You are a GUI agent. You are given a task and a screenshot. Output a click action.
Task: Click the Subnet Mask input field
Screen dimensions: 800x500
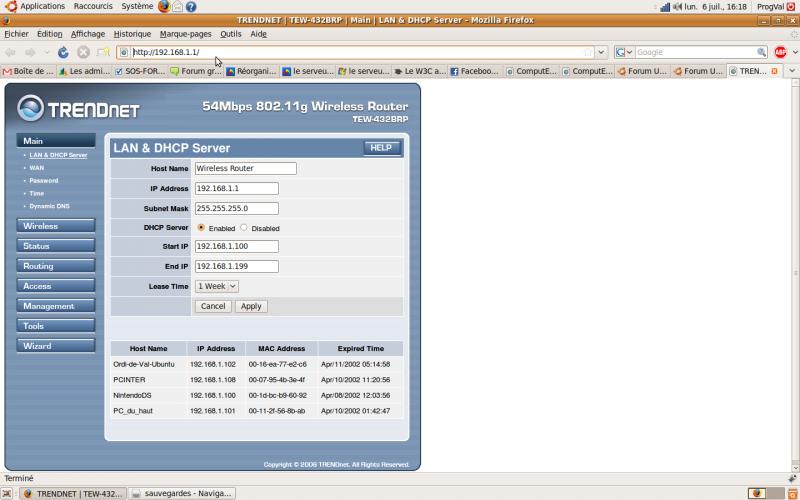(x=237, y=208)
